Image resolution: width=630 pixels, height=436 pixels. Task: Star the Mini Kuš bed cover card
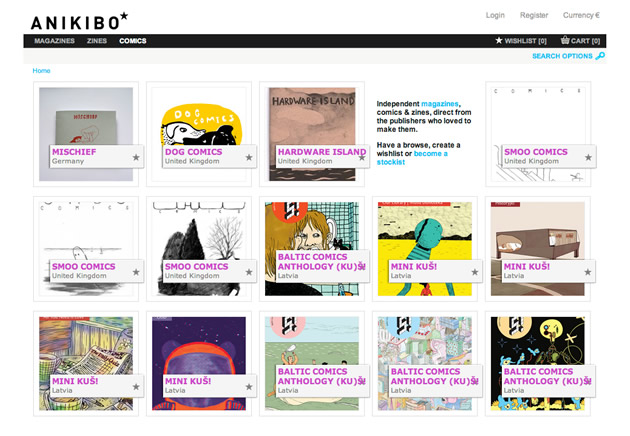pyautogui.click(x=588, y=272)
